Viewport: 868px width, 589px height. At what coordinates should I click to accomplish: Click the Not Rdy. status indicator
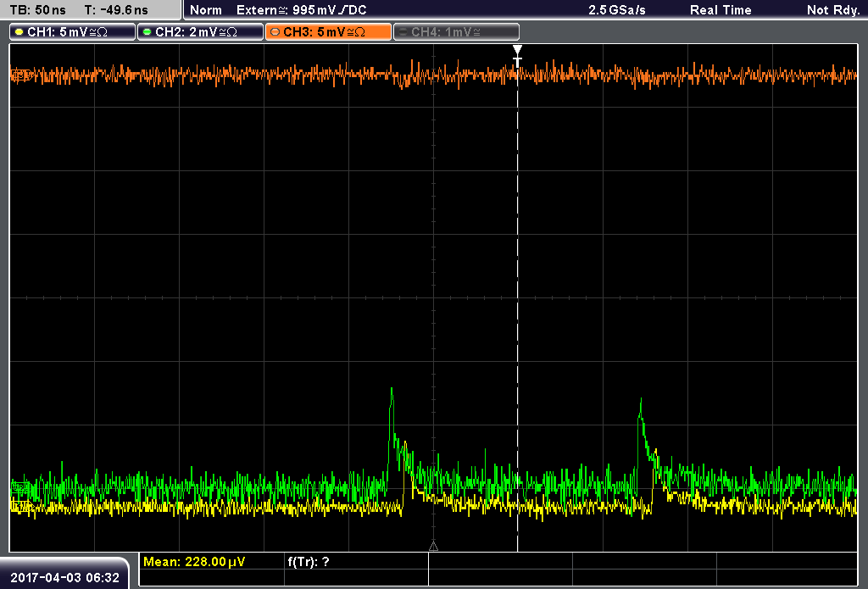(x=832, y=10)
